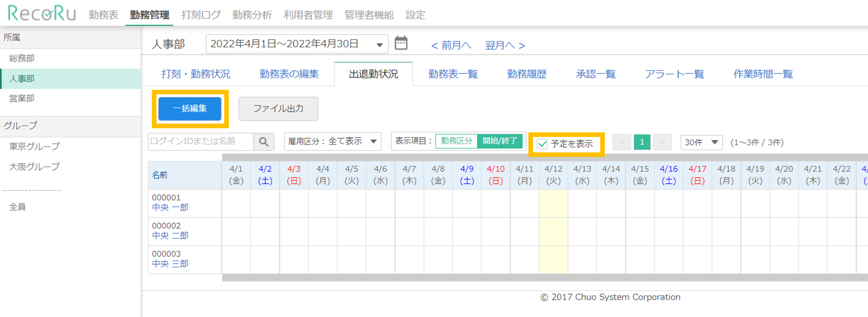Toggle the 予定を表示 checkbox
868x317 pixels.
click(542, 144)
